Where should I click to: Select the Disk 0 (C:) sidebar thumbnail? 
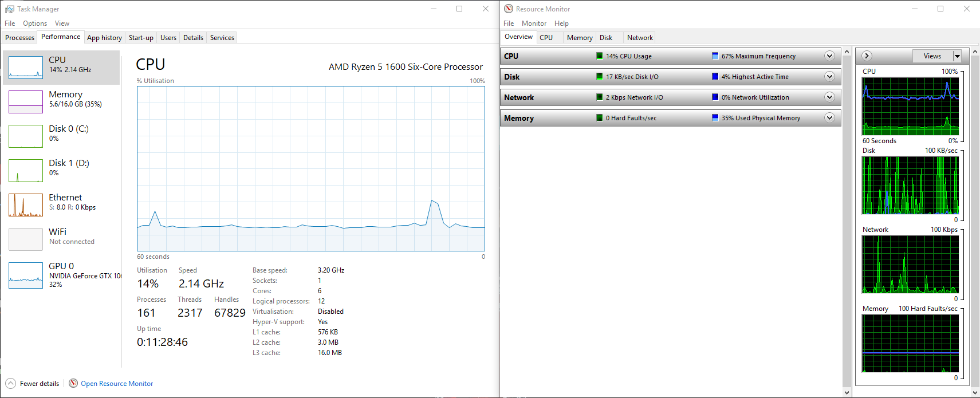[26, 136]
